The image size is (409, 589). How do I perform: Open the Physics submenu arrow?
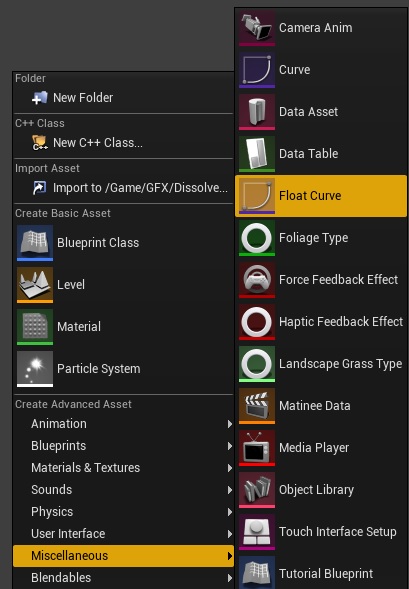(229, 512)
